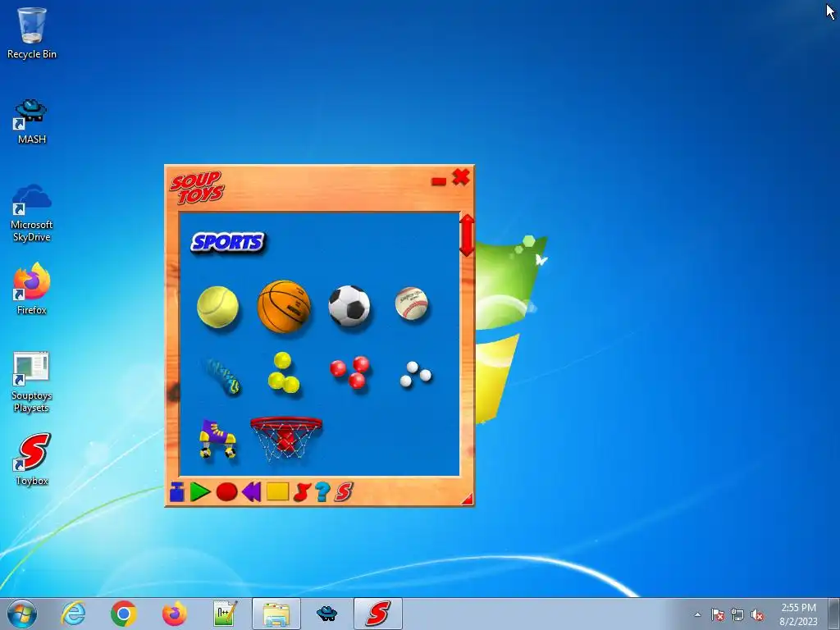Select the baseball toy
The image size is (840, 630).
point(412,304)
